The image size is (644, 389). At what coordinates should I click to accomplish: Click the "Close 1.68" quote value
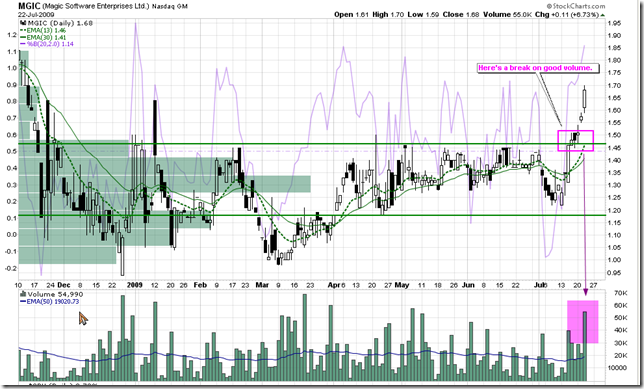click(x=461, y=14)
